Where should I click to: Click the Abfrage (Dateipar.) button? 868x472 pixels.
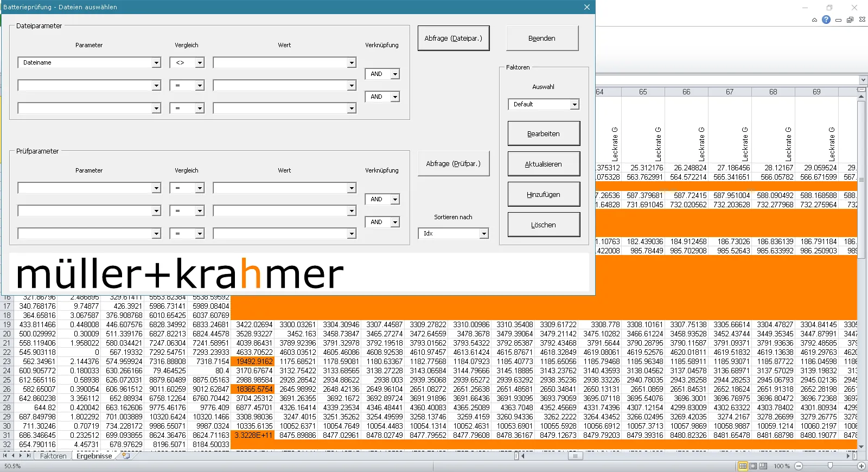tap(454, 39)
